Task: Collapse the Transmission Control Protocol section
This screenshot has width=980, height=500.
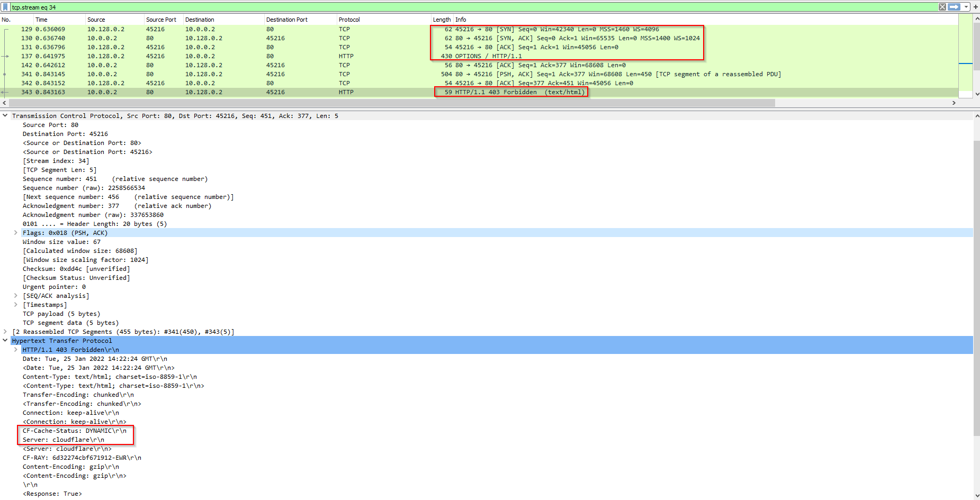Action: pyautogui.click(x=5, y=116)
